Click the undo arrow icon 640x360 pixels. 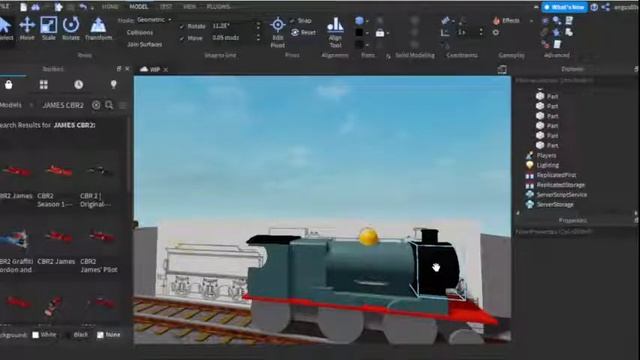pos(83,7)
